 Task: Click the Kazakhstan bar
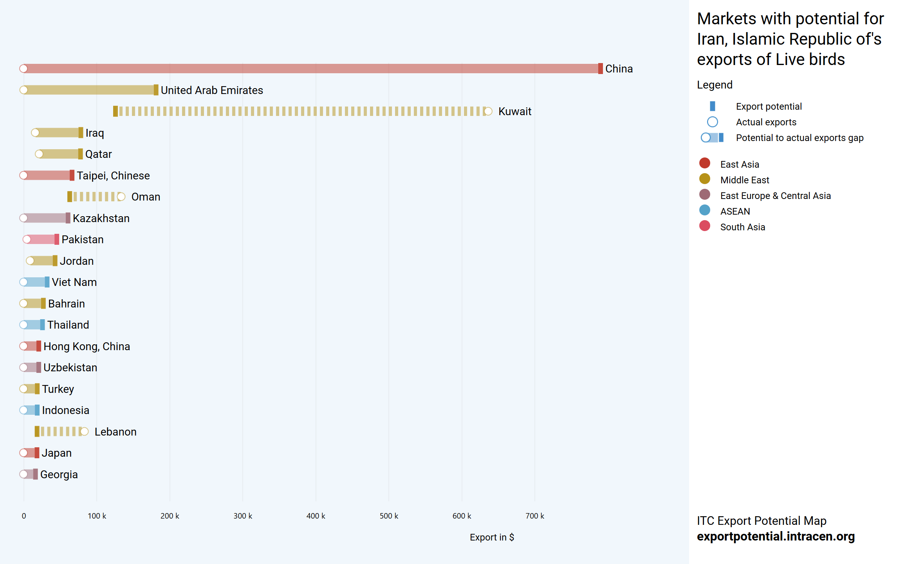[45, 218]
